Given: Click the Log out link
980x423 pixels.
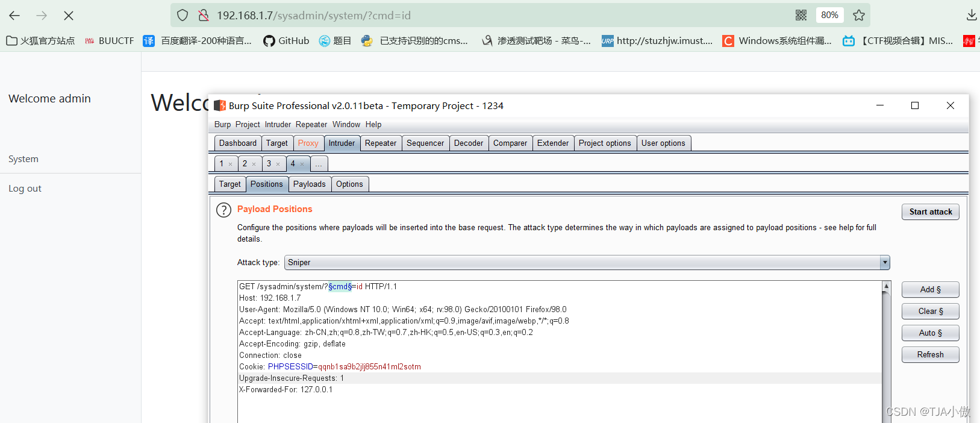Looking at the screenshot, I should click(25, 189).
